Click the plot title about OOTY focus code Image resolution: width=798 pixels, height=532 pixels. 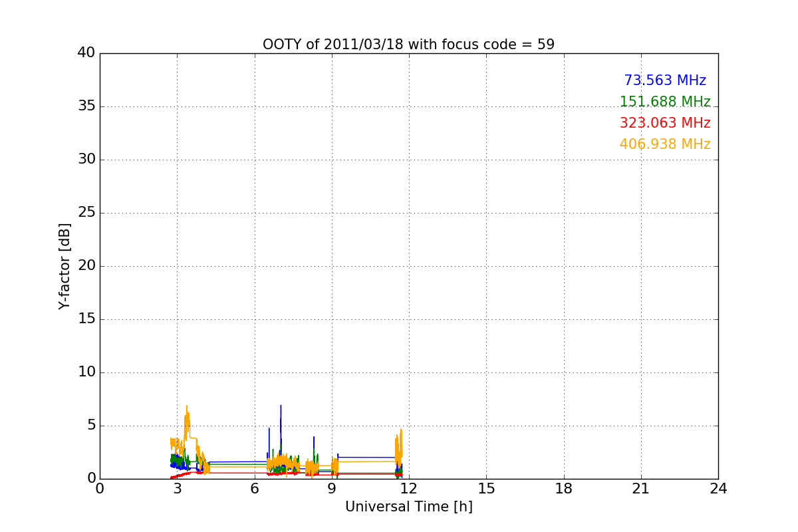408,45
